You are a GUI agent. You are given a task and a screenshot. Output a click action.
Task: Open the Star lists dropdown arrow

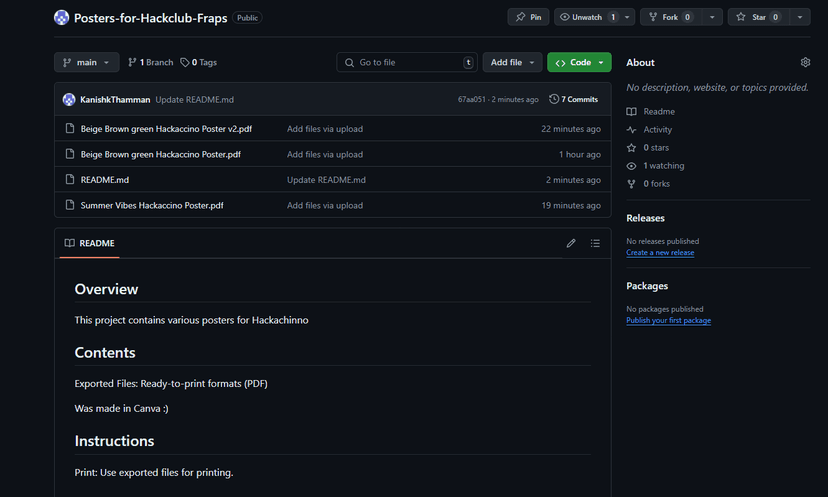click(x=800, y=17)
